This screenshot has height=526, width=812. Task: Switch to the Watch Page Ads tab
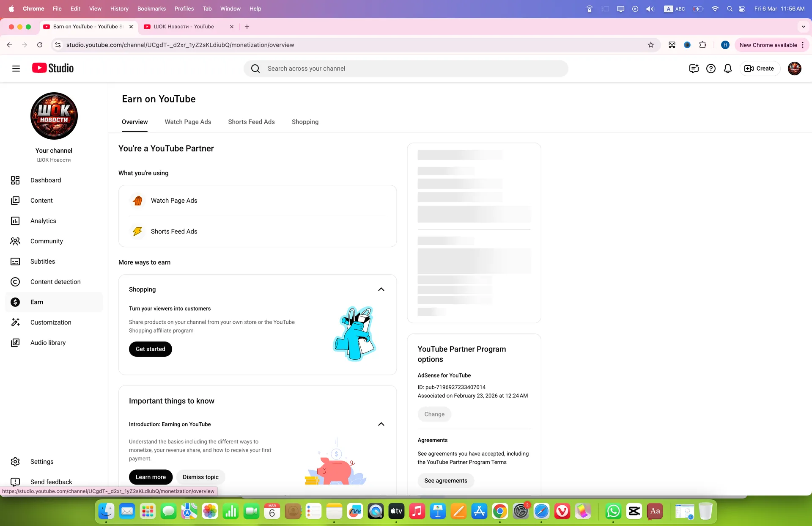188,122
